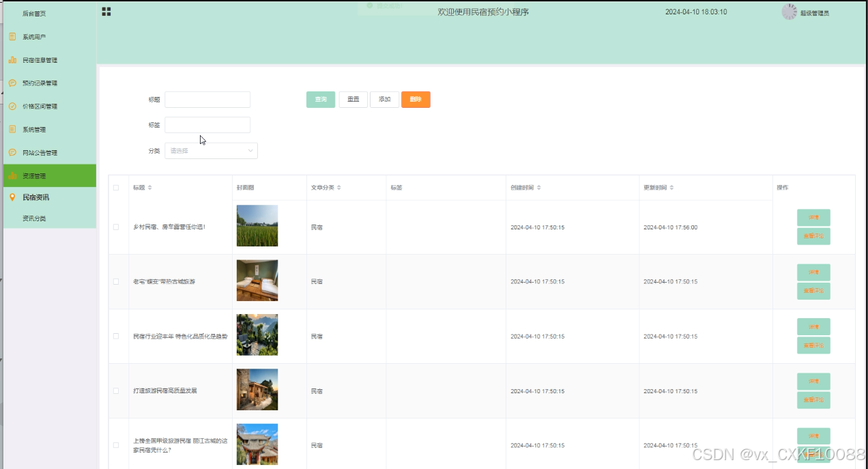This screenshot has width=868, height=469.
Task: Click 查看评论 for 老宅"蝶变" row
Action: [813, 291]
